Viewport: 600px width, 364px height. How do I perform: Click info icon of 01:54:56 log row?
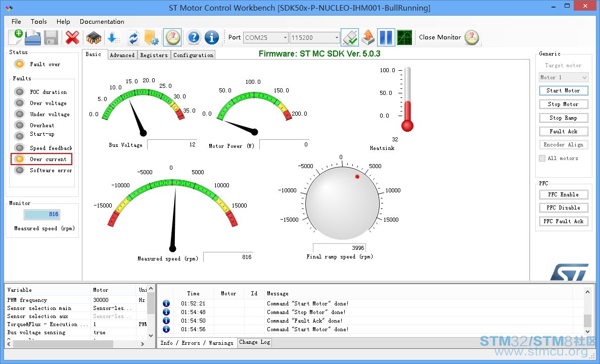(x=166, y=329)
